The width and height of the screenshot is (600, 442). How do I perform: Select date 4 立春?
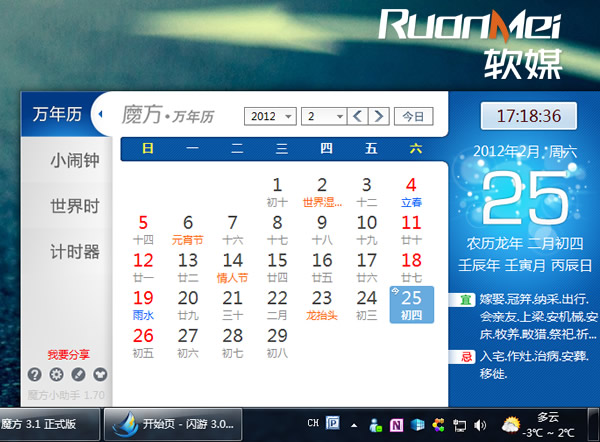(411, 192)
